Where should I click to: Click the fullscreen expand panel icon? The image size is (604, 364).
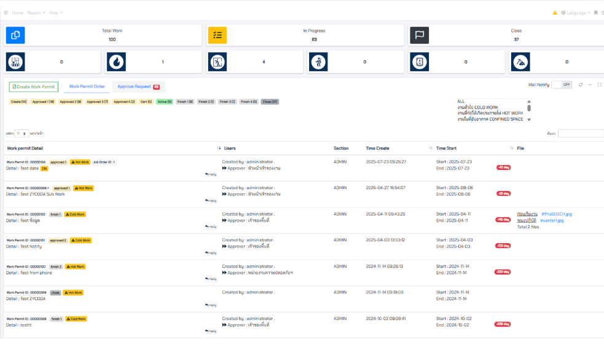(599, 85)
